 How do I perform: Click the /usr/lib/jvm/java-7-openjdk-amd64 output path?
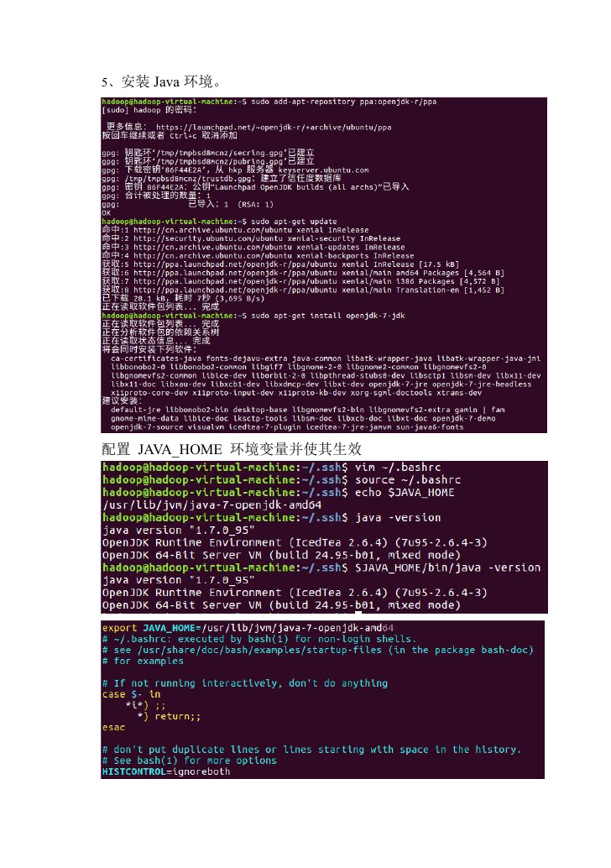[211, 505]
